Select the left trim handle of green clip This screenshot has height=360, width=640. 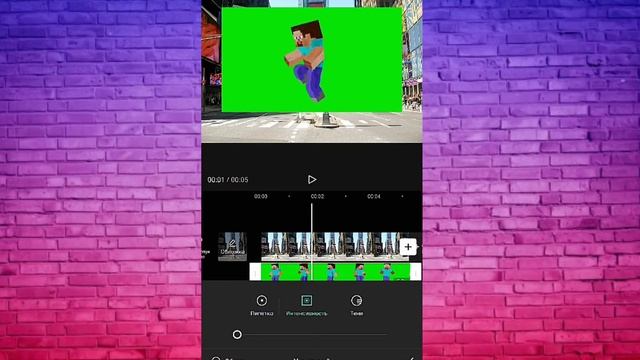pyautogui.click(x=255, y=272)
